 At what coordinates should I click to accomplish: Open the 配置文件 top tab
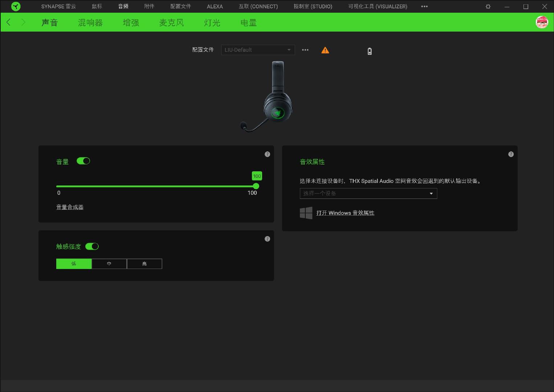tap(181, 7)
